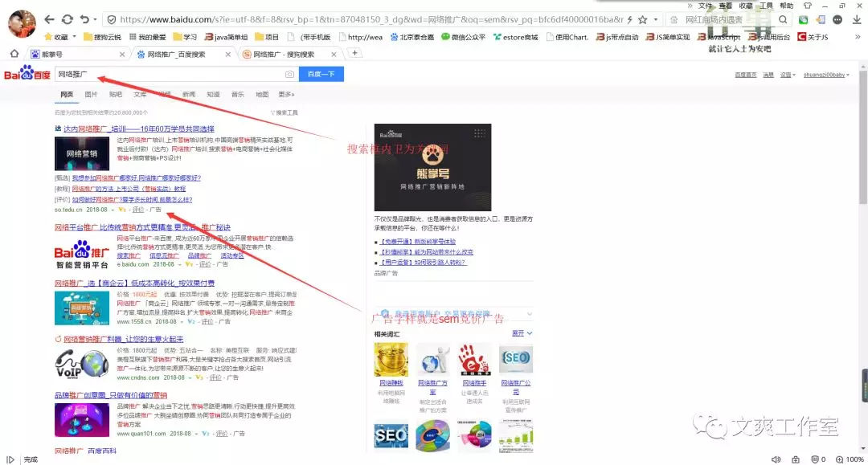Open the 更多 search categories
This screenshot has width=868, height=465.
coord(286,95)
